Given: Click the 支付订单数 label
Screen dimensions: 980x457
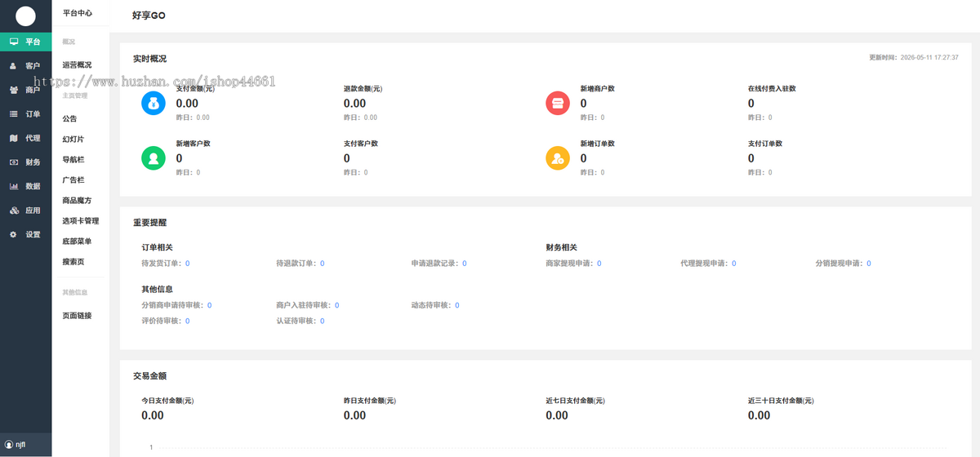Looking at the screenshot, I should coord(765,144).
